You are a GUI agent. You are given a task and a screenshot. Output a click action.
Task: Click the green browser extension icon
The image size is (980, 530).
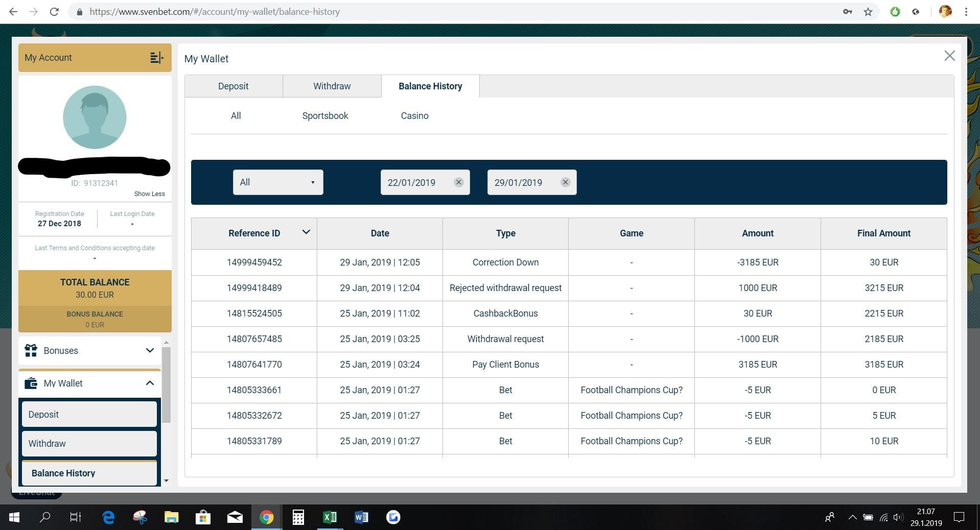click(x=895, y=11)
